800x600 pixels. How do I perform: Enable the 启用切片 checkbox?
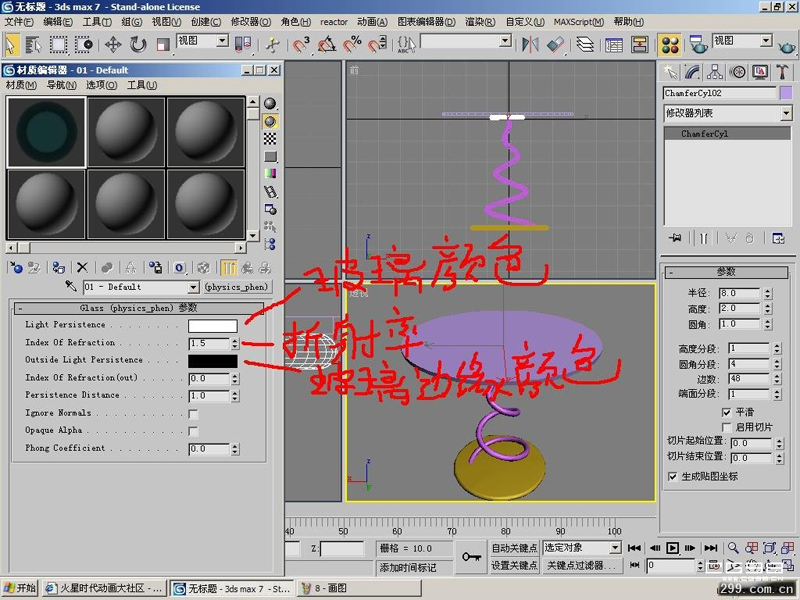coord(727,427)
